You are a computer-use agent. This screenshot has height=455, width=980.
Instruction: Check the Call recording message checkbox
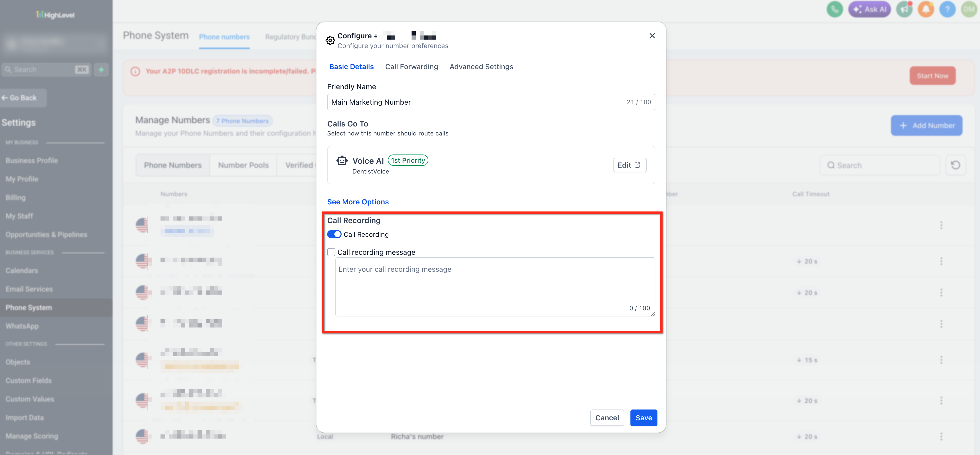[331, 252]
